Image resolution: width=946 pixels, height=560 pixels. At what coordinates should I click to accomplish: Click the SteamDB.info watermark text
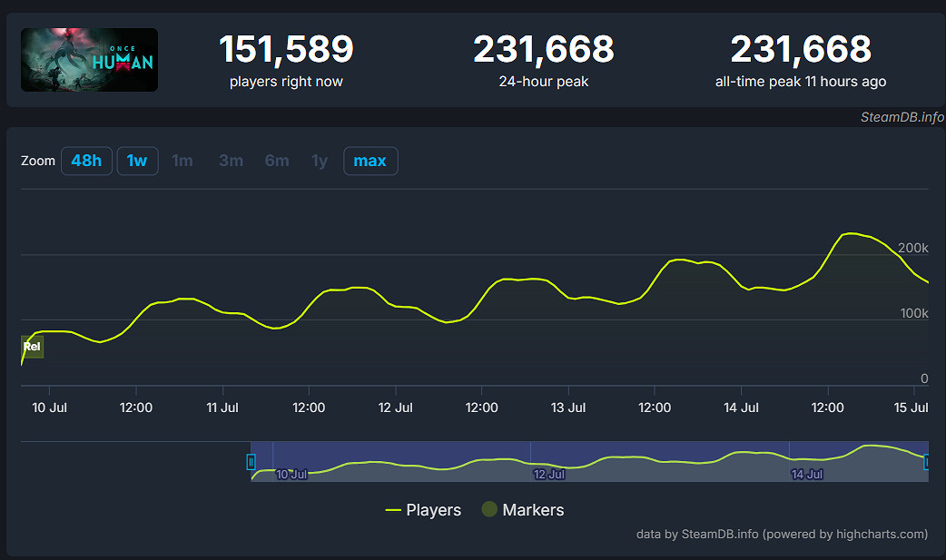point(902,117)
